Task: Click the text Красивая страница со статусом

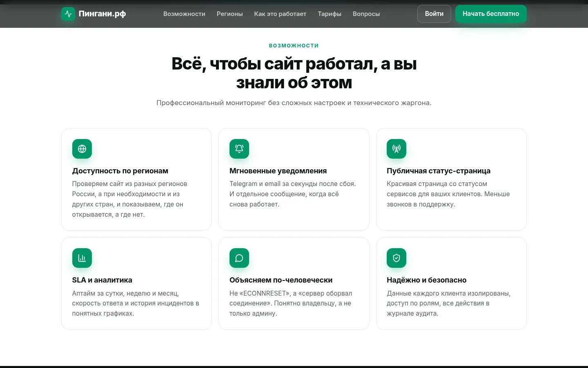Action: 448,194
